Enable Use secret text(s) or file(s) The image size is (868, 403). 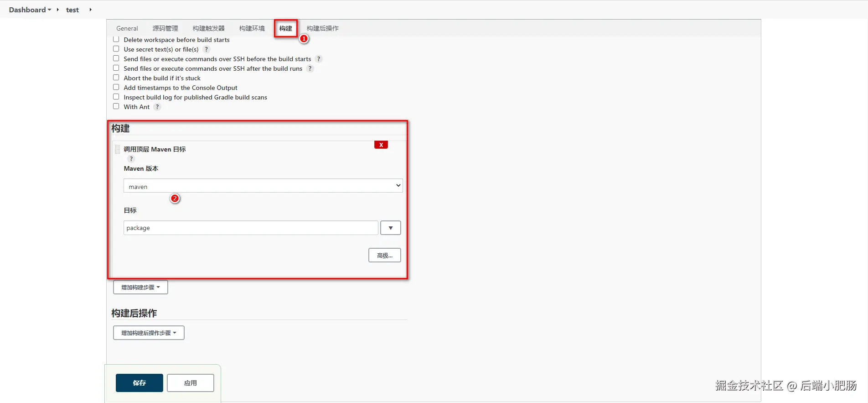(116, 49)
